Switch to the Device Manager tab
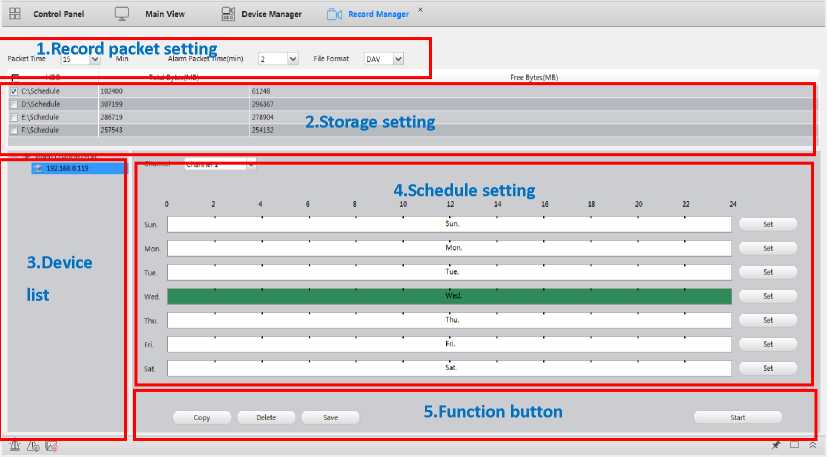The height and width of the screenshot is (457, 827). tap(271, 14)
